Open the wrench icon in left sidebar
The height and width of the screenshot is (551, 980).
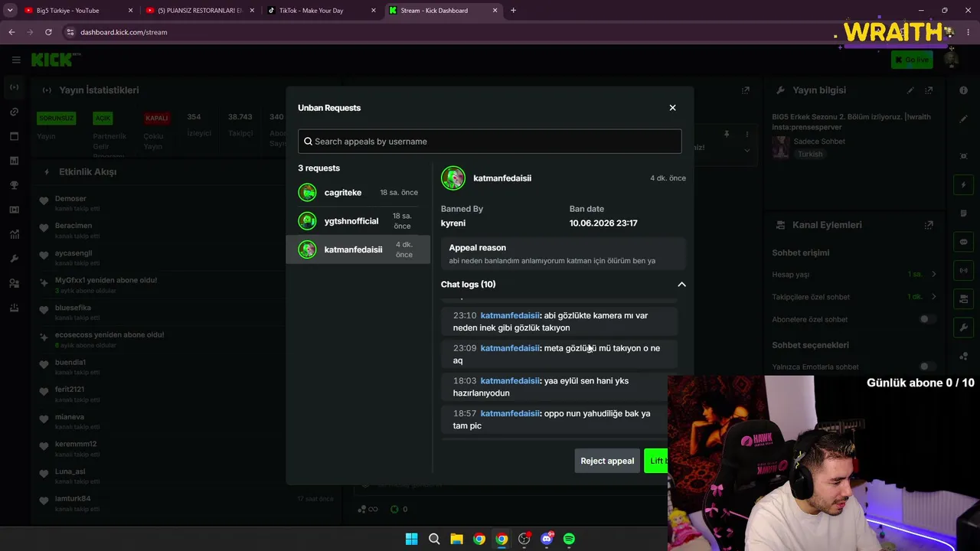pos(14,259)
